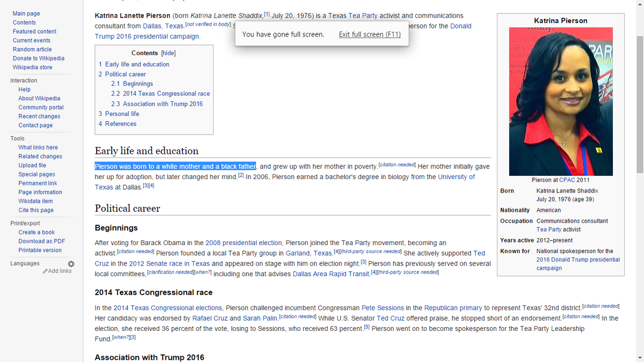This screenshot has height=362, width=644.
Task: Open the Sarah Palin link
Action: click(259, 318)
